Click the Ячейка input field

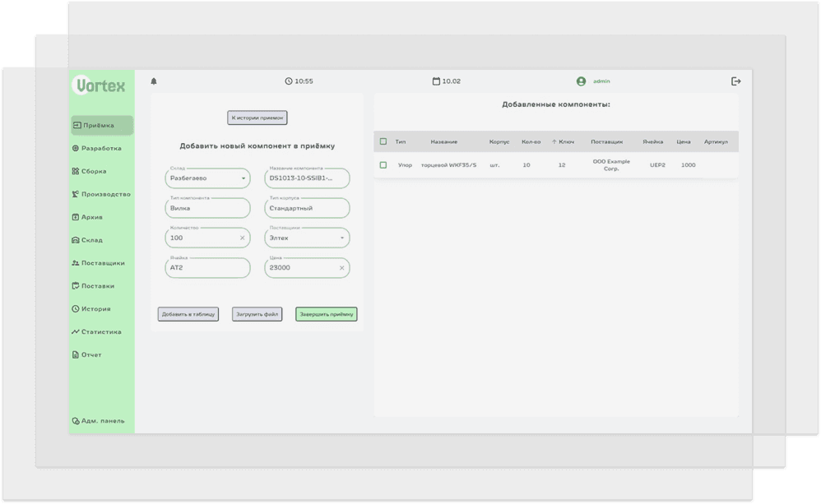coord(206,268)
